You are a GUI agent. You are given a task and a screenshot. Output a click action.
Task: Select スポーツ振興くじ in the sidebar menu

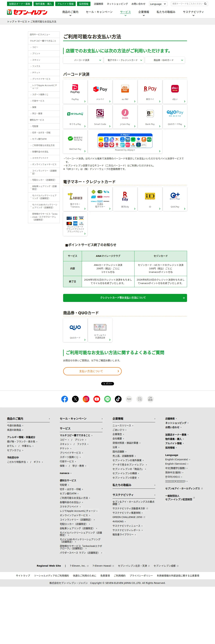tap(44, 94)
